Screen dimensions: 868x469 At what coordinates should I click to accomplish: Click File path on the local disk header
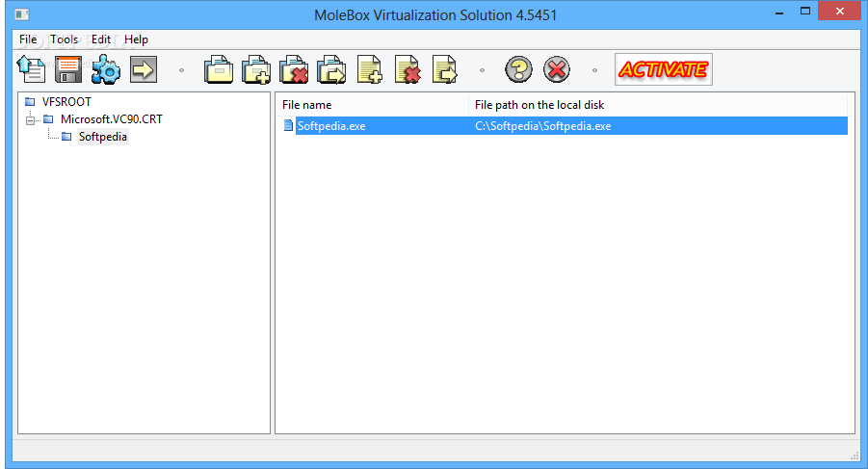tap(658, 105)
